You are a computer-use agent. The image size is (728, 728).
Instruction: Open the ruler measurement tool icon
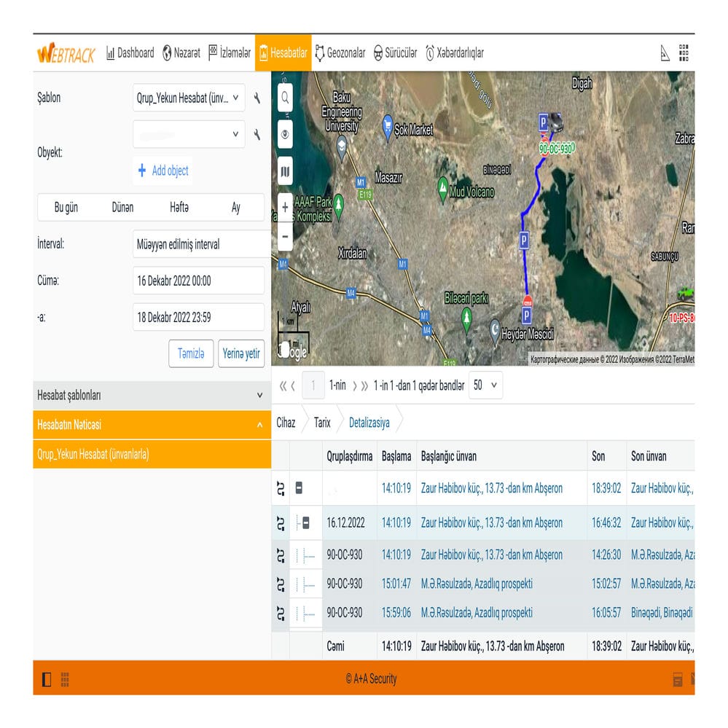(665, 53)
